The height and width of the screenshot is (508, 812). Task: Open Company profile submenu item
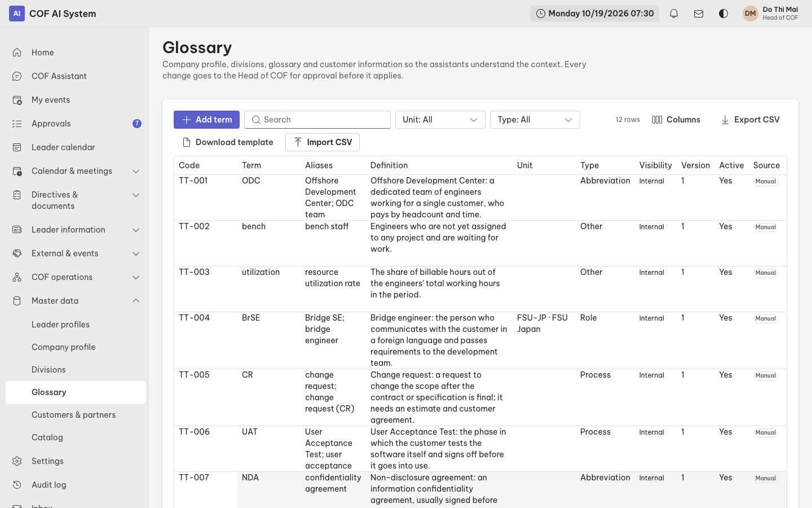tap(76, 347)
